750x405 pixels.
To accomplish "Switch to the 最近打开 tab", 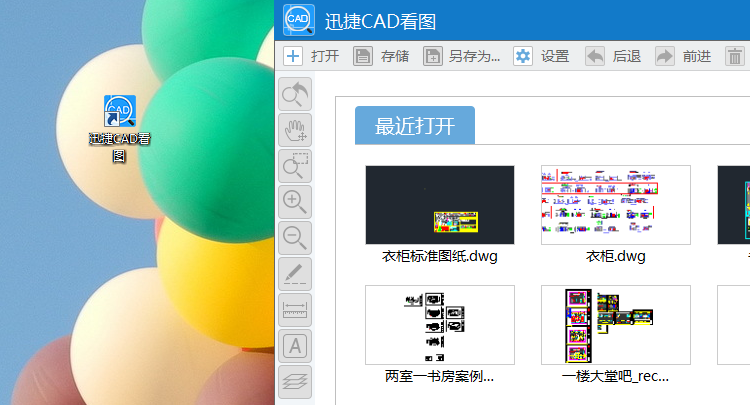I will (x=414, y=126).
